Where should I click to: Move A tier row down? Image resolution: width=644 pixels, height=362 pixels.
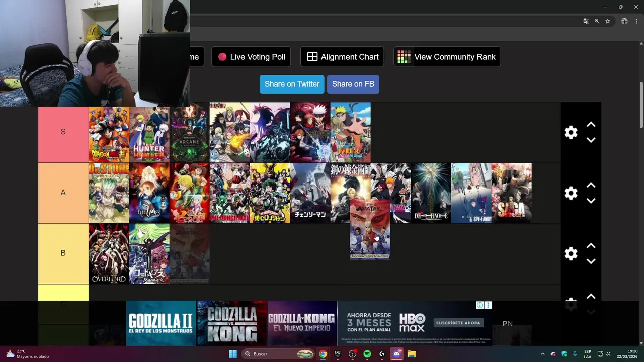591,201
